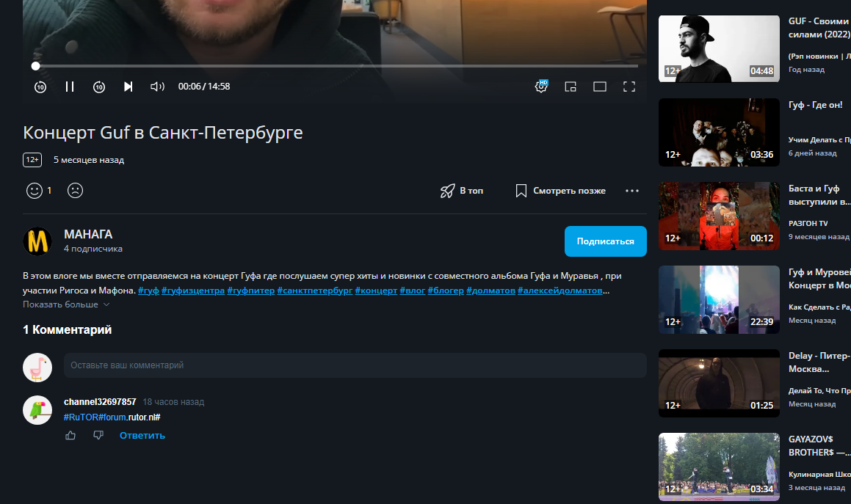The image size is (851, 504).
Task: Open the #долматов hashtag
Action: coord(490,291)
